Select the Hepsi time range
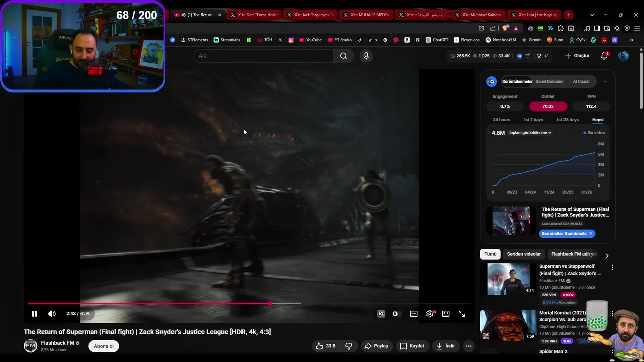The image size is (644, 362). (x=598, y=120)
